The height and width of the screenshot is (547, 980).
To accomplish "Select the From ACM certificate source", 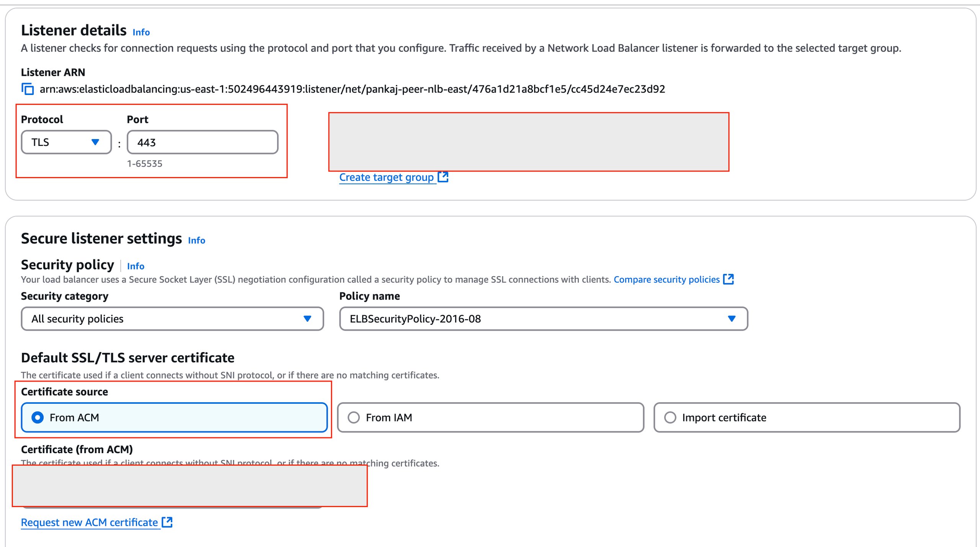I will coord(38,417).
